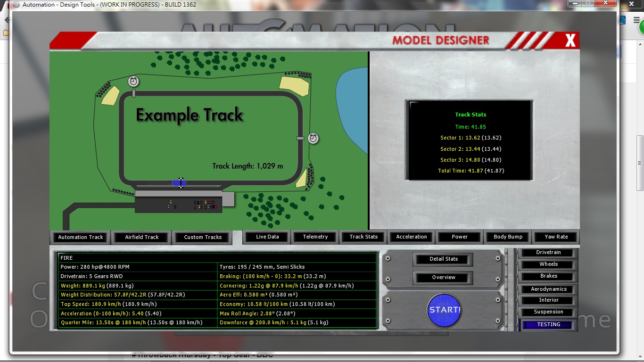Click the Example Track title on map
This screenshot has width=644, height=362.
click(190, 115)
